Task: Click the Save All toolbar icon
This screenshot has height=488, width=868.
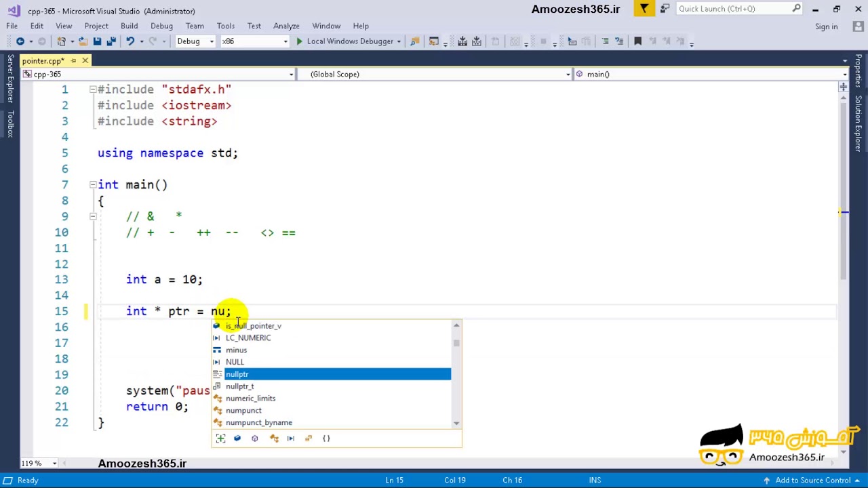Action: [x=111, y=41]
